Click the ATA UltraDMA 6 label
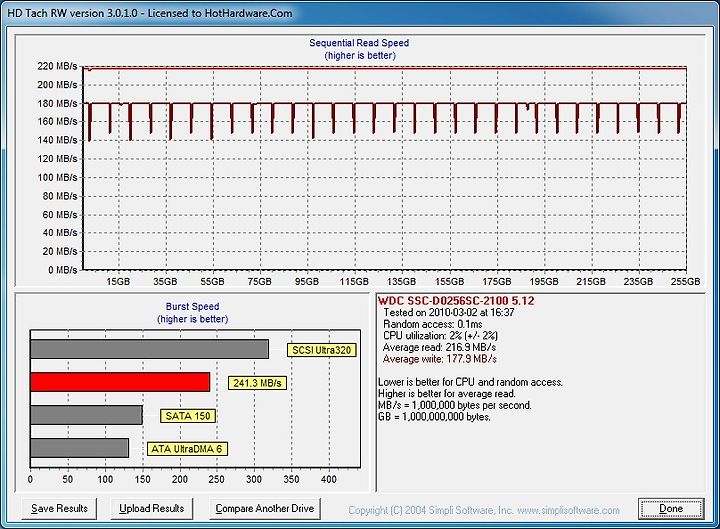The width and height of the screenshot is (720, 529). tap(187, 449)
